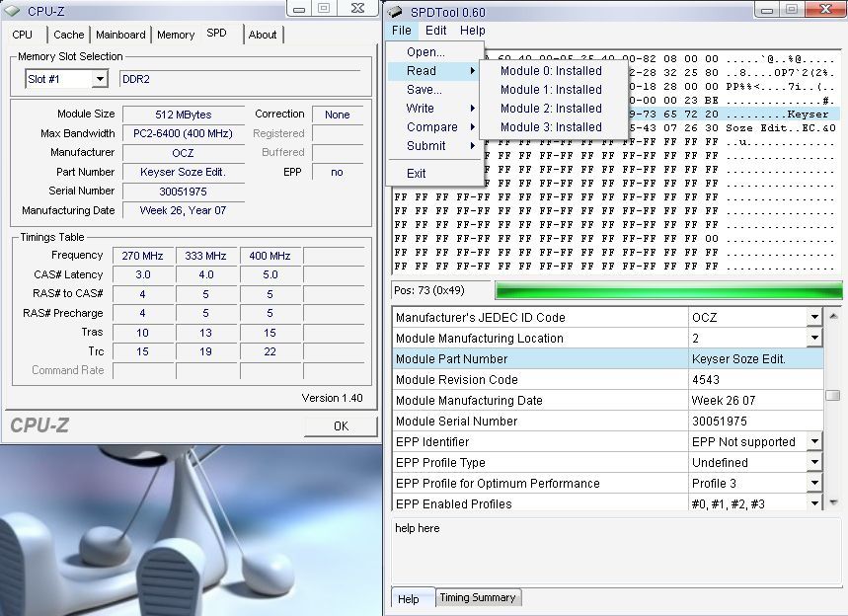Select Module 2: Installed to read
This screenshot has height=616, width=848.
553,109
